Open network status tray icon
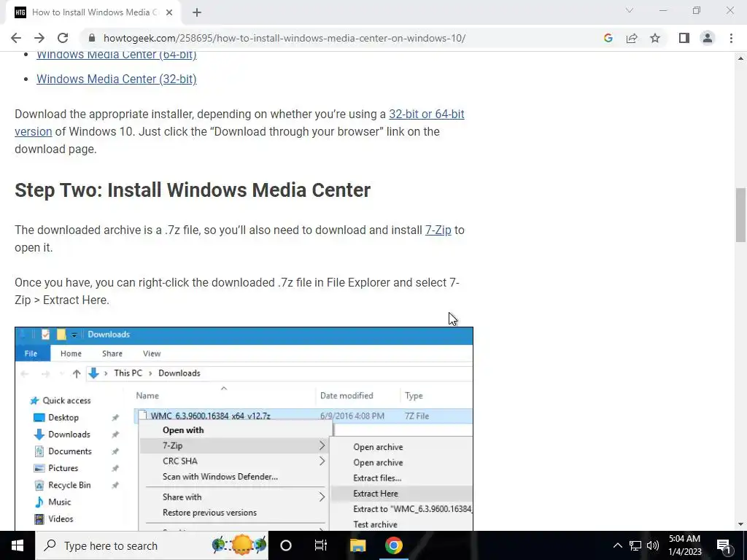This screenshot has height=560, width=747. (x=635, y=545)
